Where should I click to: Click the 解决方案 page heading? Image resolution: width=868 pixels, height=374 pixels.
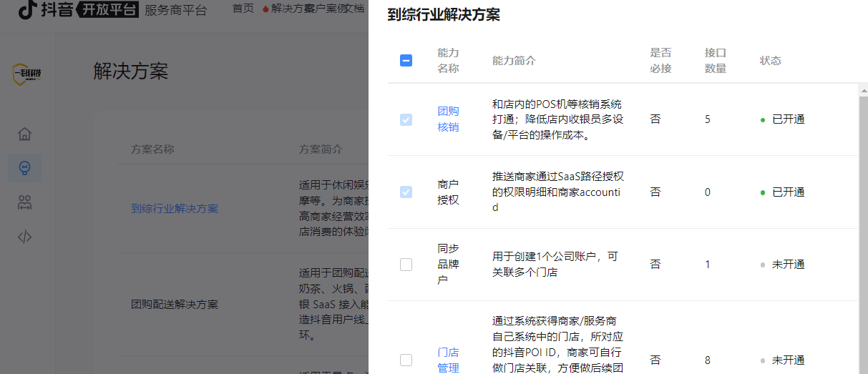point(131,72)
